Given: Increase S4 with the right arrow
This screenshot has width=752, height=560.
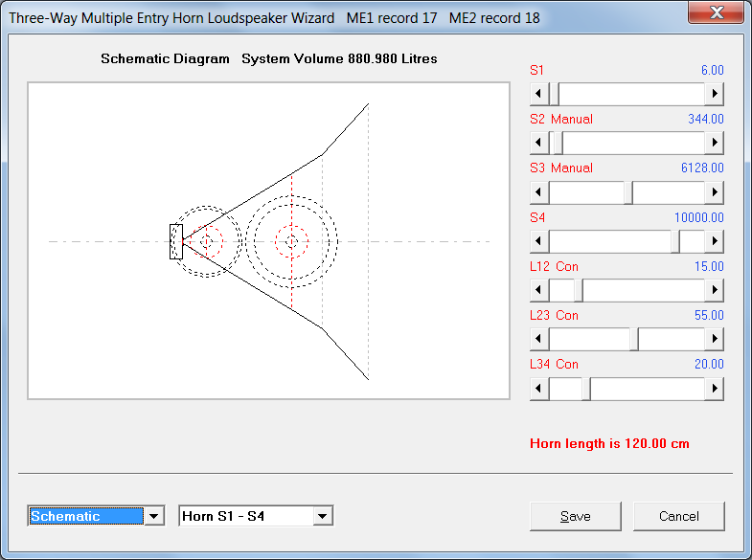Looking at the screenshot, I should point(714,241).
